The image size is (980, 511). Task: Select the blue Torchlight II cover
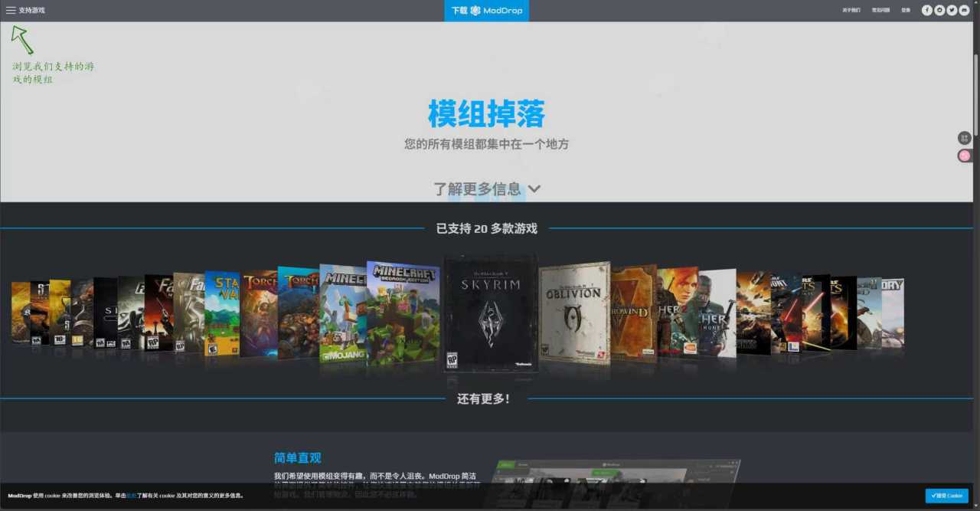click(298, 313)
